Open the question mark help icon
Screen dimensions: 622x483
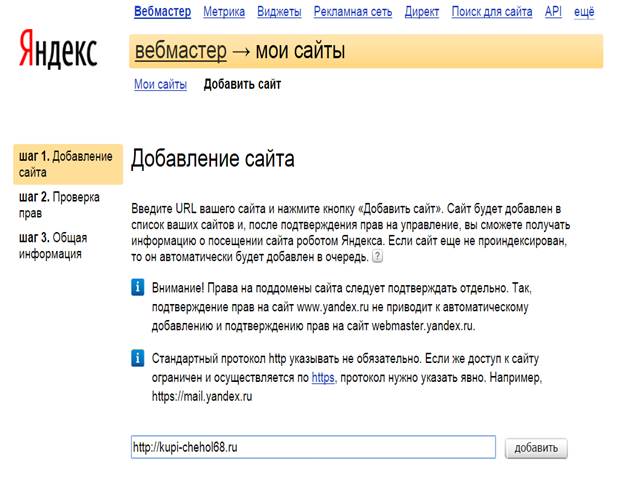pyautogui.click(x=378, y=256)
